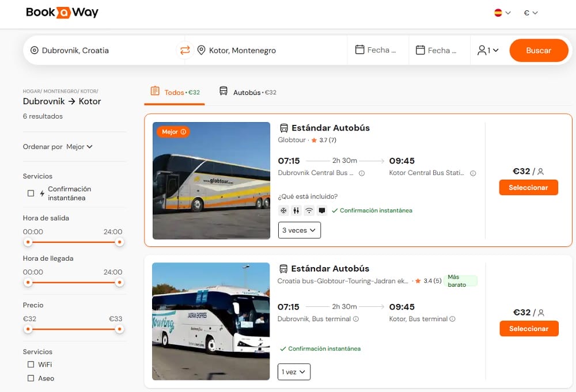
Task: Click the swap origin and destination arrows
Action: click(185, 51)
